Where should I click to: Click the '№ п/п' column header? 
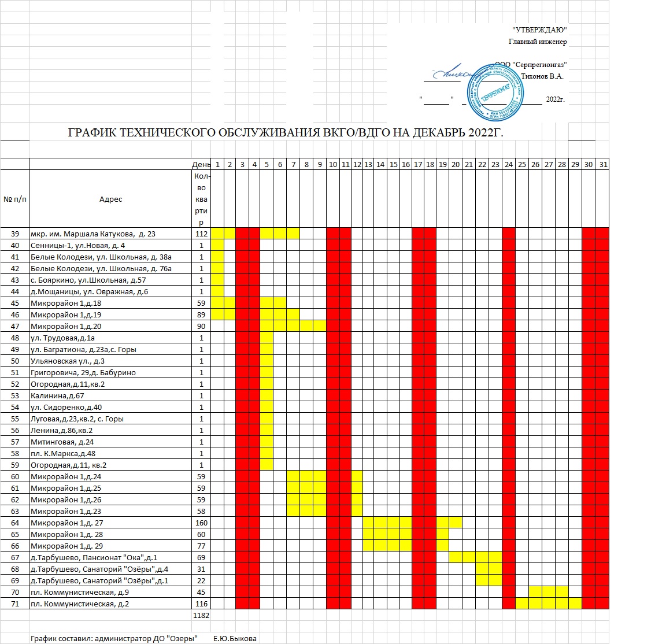point(15,199)
